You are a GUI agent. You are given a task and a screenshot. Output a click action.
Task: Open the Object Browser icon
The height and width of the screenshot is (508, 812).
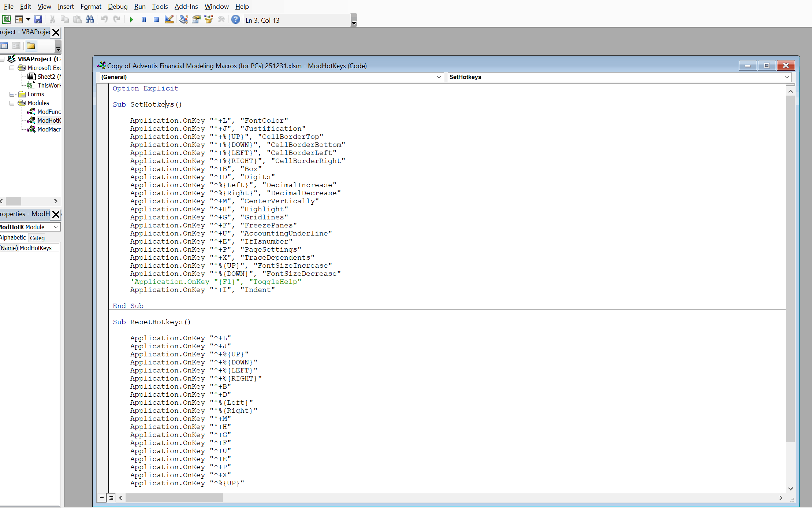209,20
